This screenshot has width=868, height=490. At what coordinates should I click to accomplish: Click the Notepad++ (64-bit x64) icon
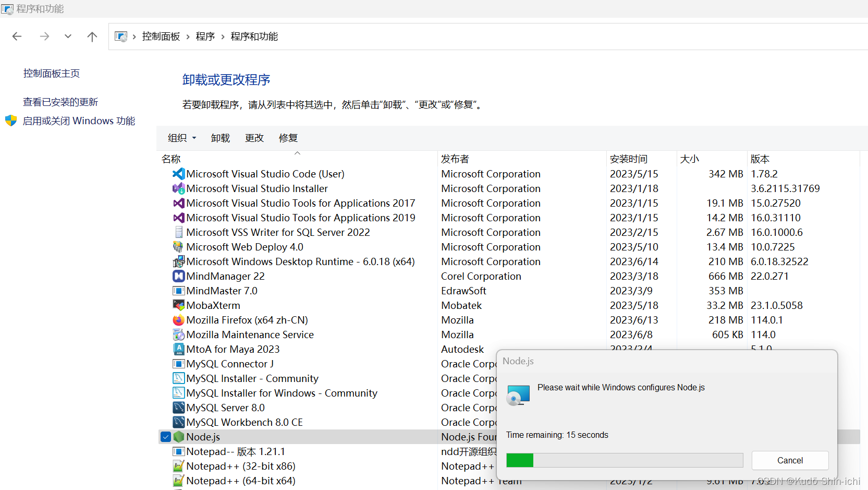point(179,481)
